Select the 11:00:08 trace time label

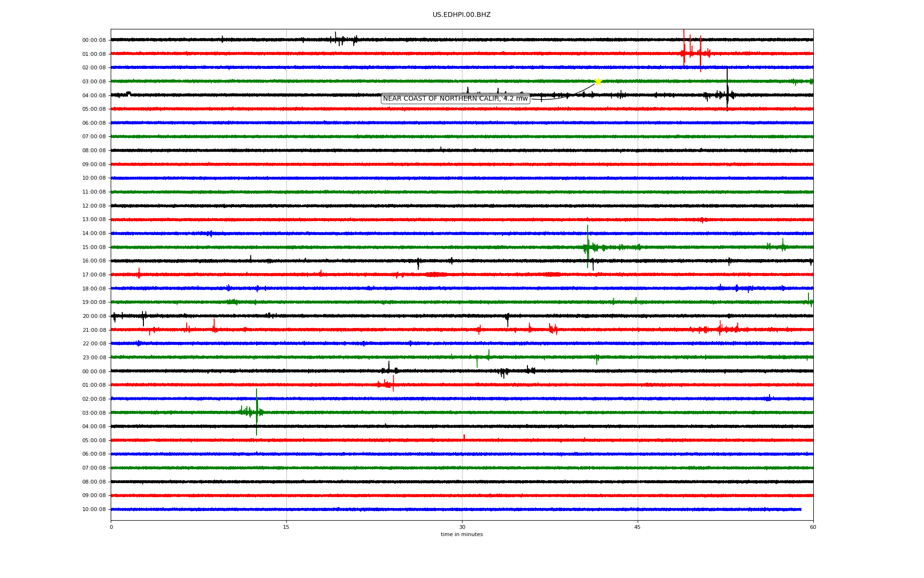94,192
